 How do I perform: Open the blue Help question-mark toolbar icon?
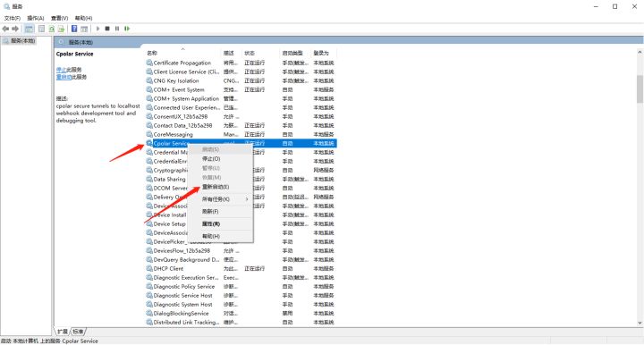pos(74,29)
